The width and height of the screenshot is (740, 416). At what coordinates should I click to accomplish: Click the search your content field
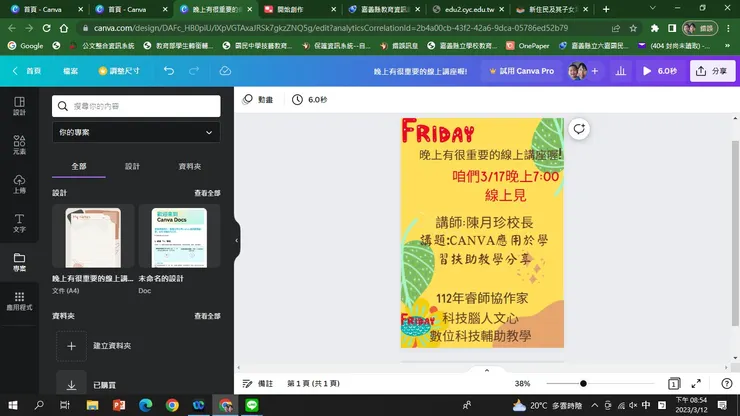(x=136, y=106)
